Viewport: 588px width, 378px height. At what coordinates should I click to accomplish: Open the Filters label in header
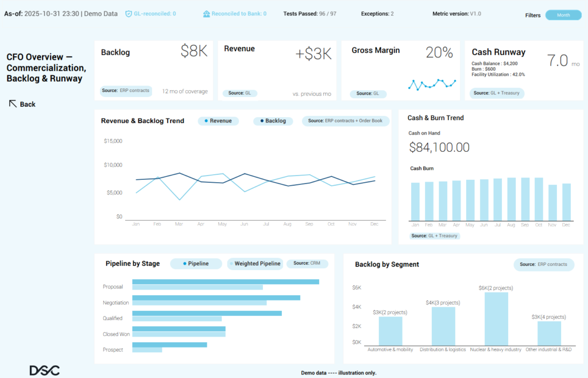tap(532, 16)
